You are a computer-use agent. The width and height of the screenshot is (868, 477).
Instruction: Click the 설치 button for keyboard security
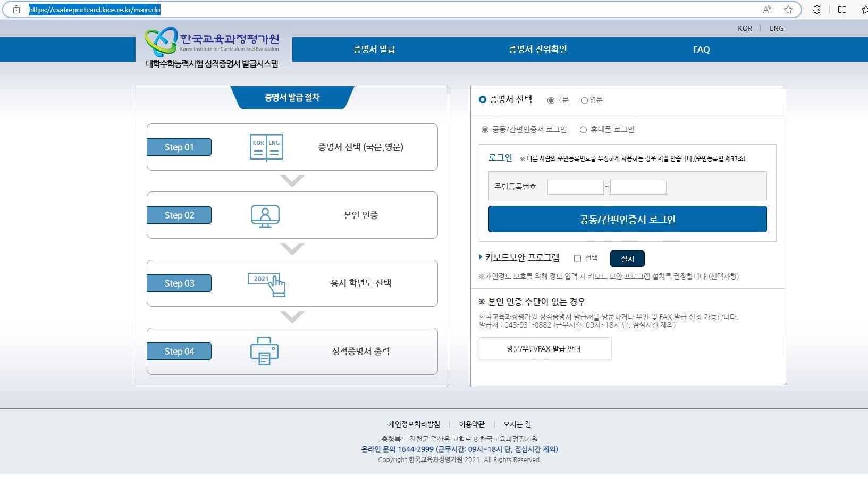(627, 258)
